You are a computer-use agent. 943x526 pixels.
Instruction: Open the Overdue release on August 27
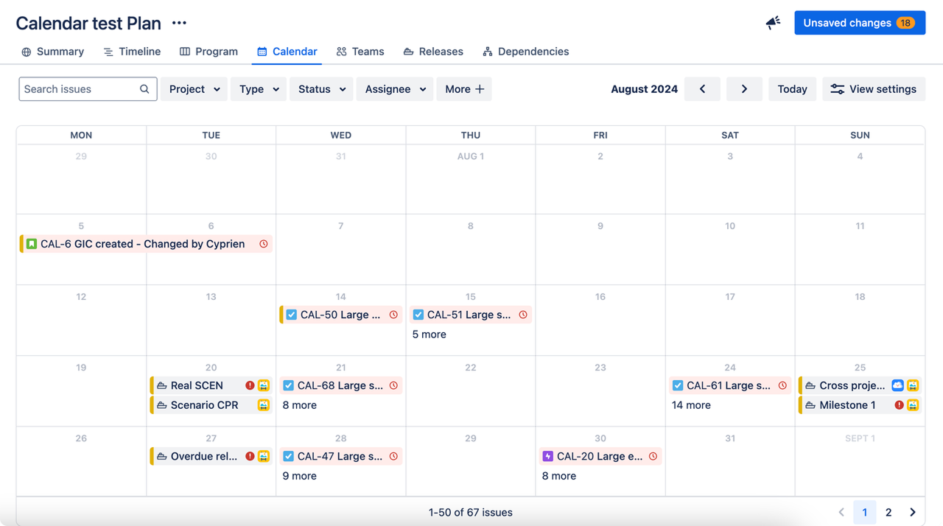[x=210, y=456]
